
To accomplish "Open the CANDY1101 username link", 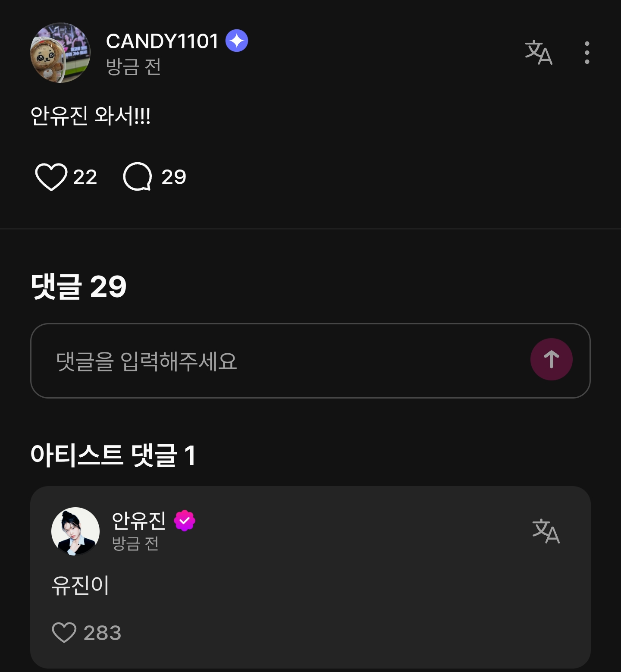I will (x=162, y=41).
